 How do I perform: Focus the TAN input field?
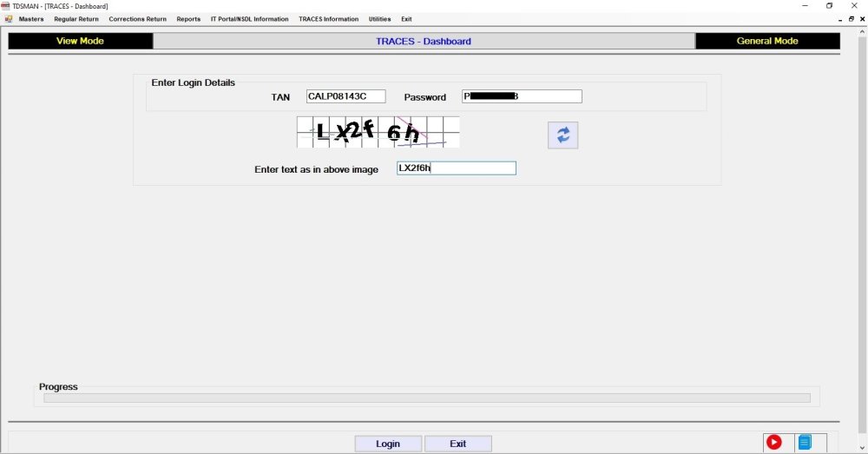[346, 96]
